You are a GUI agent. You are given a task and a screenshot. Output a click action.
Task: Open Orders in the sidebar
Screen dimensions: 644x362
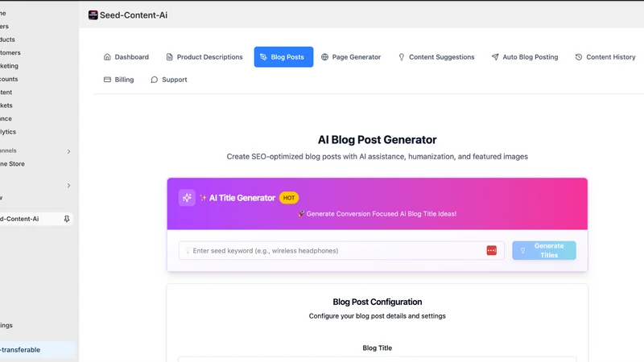[x=4, y=27]
